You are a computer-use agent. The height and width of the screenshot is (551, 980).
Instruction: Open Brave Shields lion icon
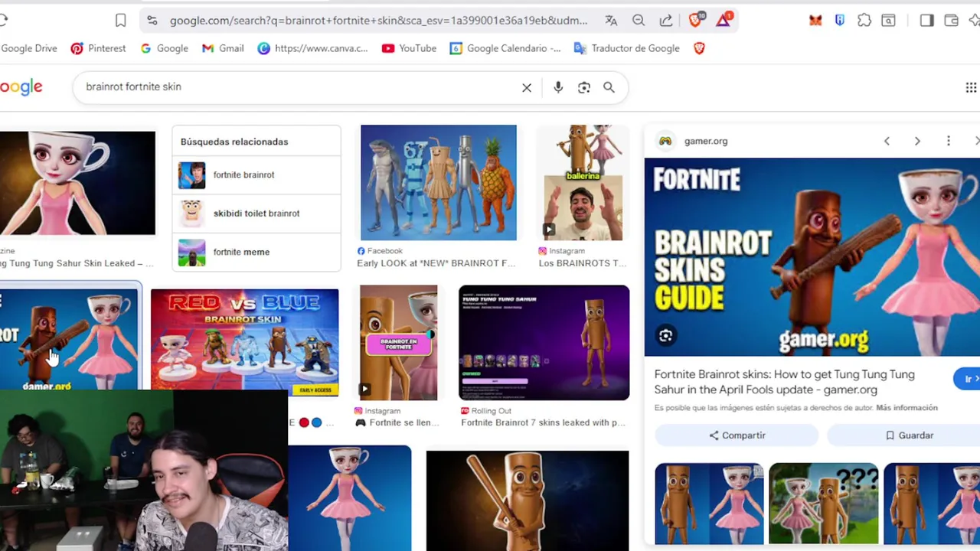(696, 20)
